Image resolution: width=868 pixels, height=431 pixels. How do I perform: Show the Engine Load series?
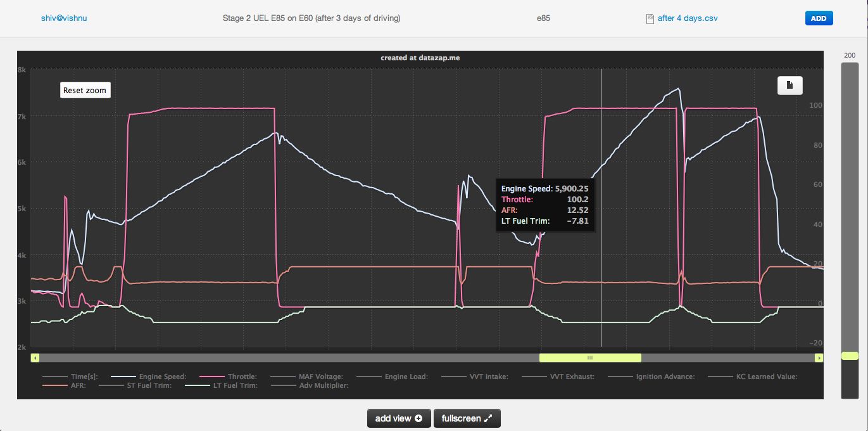(x=406, y=376)
